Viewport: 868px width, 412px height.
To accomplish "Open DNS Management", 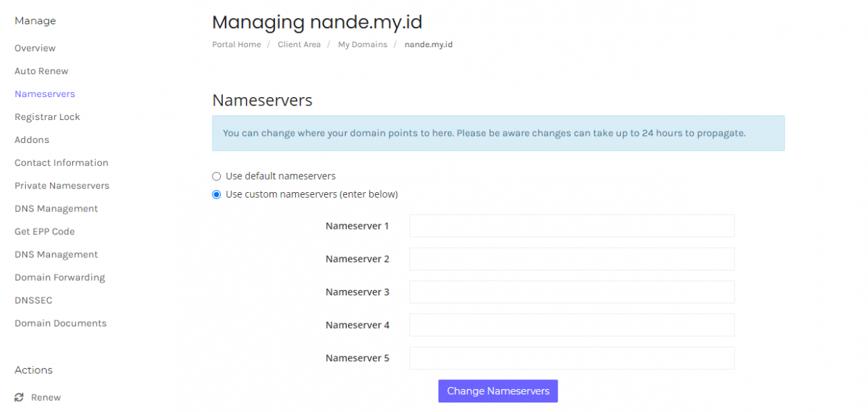I will point(56,208).
